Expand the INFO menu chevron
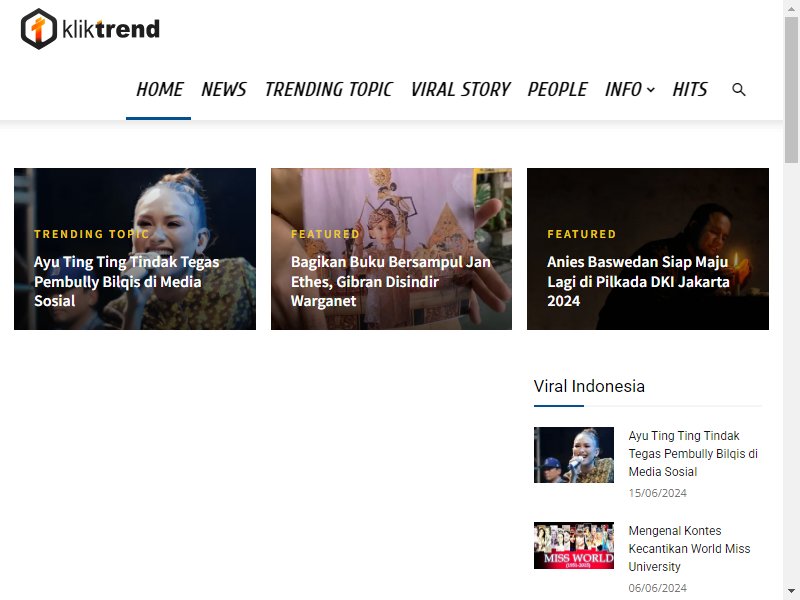 coord(651,90)
